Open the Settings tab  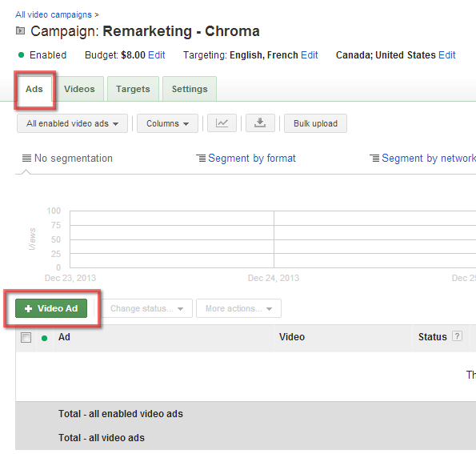coord(190,89)
